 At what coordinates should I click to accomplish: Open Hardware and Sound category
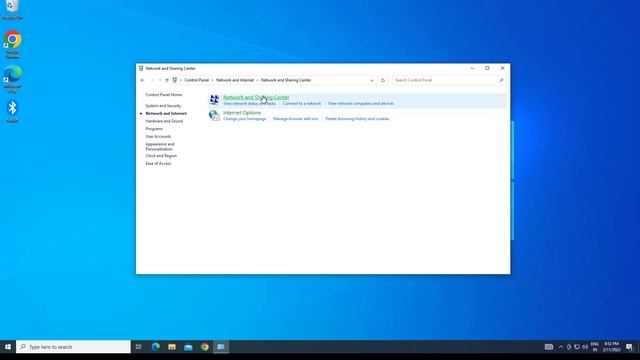tap(164, 121)
